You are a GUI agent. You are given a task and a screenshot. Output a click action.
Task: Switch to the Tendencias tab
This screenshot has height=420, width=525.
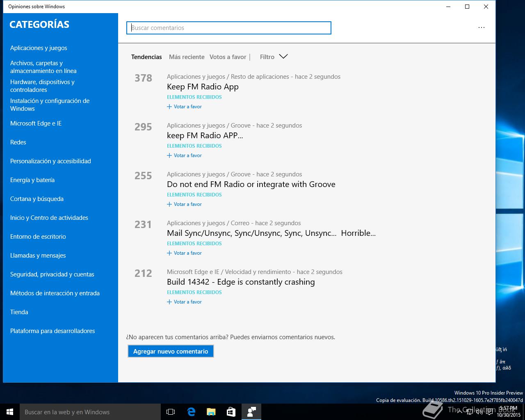click(146, 57)
